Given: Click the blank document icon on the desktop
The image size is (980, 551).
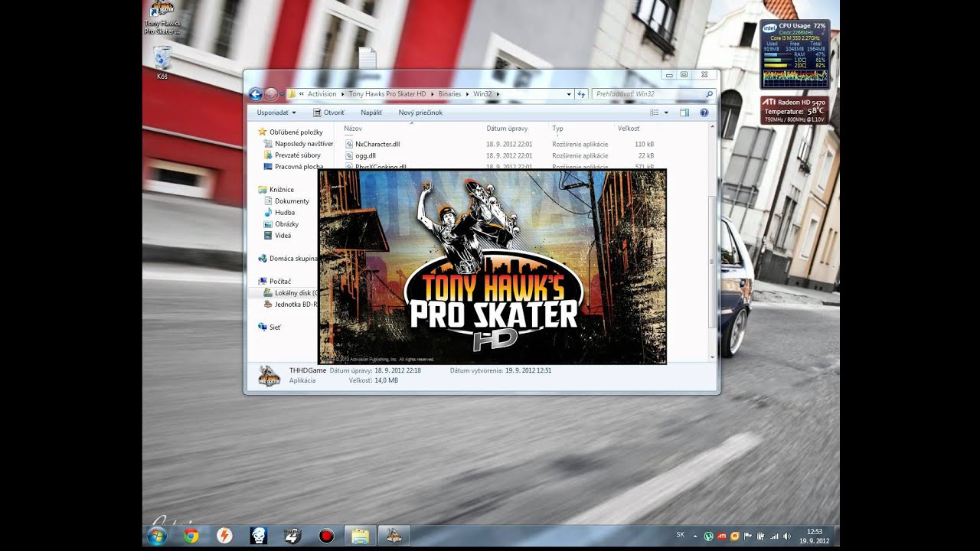Looking at the screenshot, I should pyautogui.click(x=367, y=58).
